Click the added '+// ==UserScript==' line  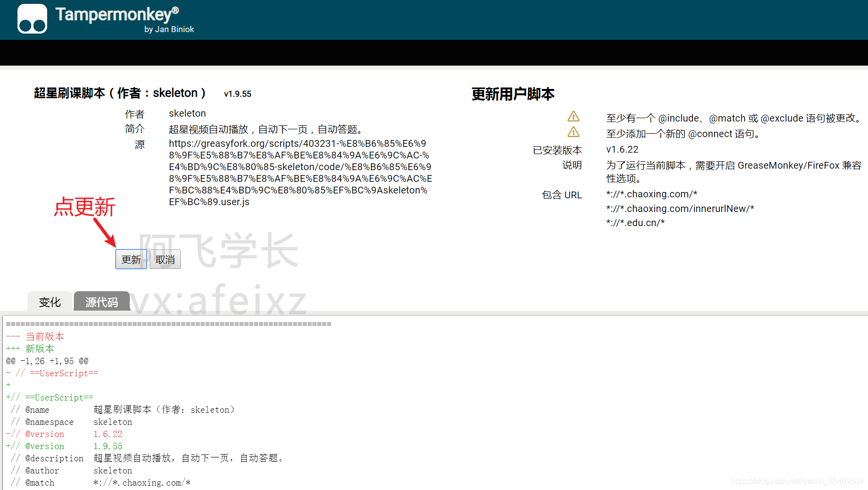pos(50,397)
